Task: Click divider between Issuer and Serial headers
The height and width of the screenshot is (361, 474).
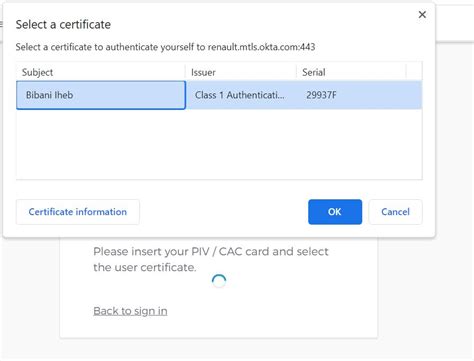Action: (x=296, y=72)
